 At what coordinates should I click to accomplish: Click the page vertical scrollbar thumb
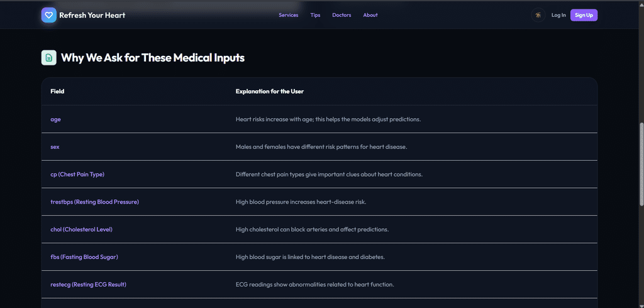[641, 164]
